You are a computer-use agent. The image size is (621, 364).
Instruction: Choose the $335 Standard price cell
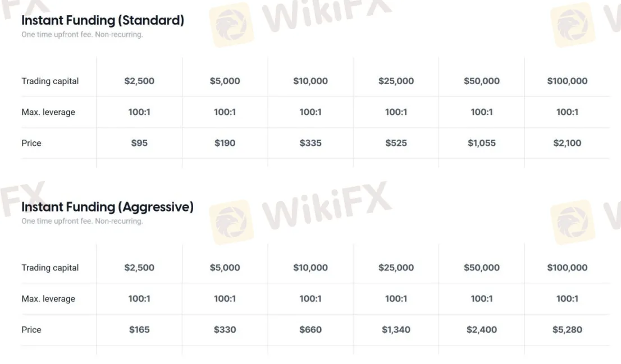pos(310,143)
